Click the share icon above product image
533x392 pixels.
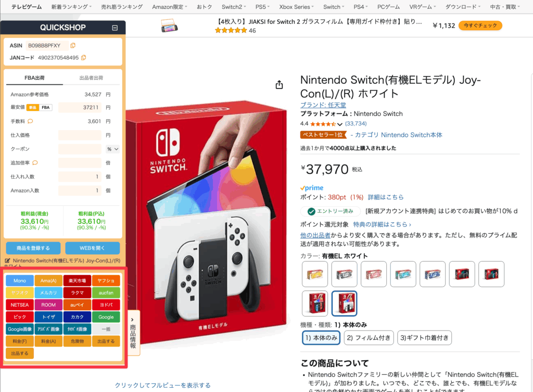[279, 85]
